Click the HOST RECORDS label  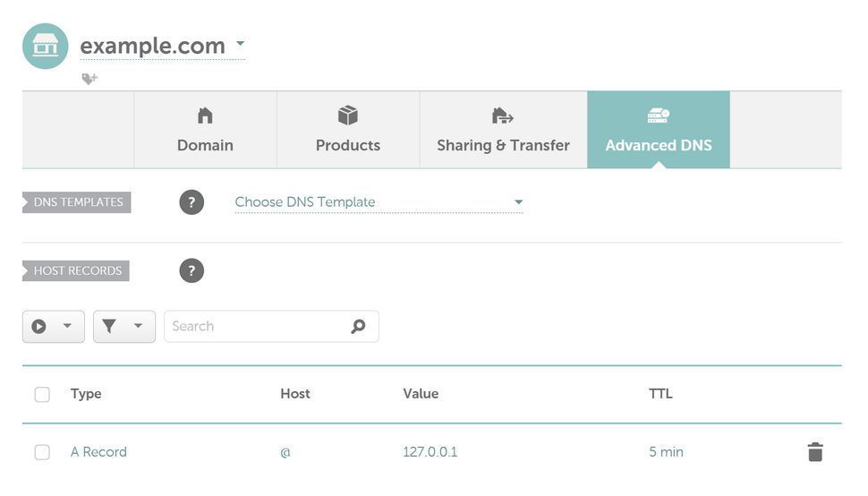tap(76, 270)
